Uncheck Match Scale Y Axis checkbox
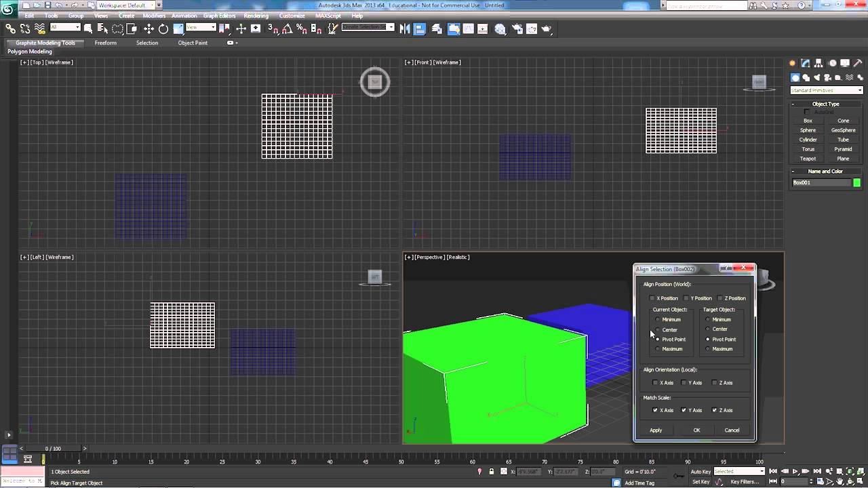This screenshot has height=488, width=868. (684, 410)
